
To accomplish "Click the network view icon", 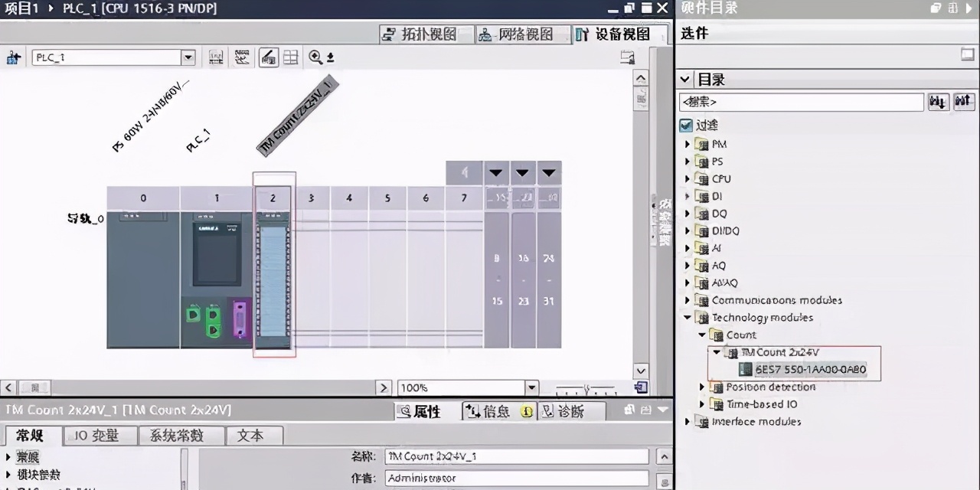I will [485, 34].
